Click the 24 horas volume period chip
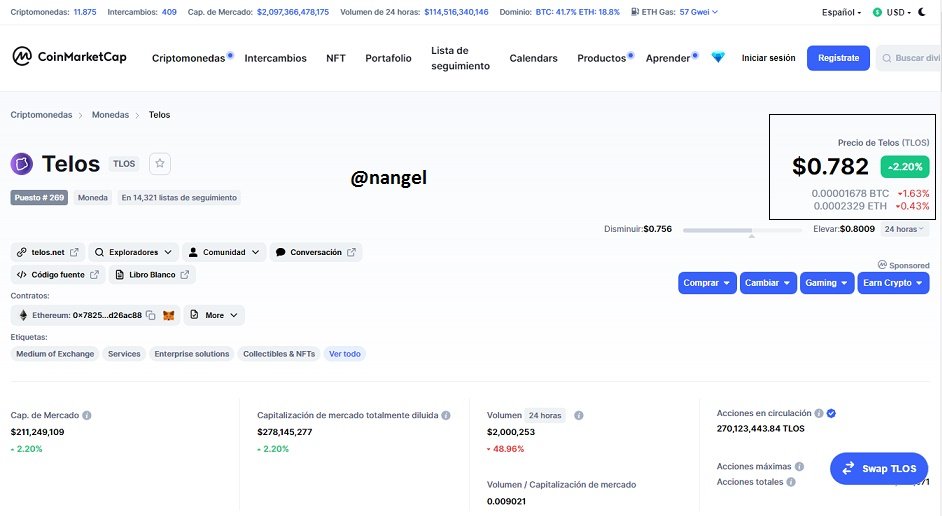Image resolution: width=942 pixels, height=516 pixels. (545, 415)
